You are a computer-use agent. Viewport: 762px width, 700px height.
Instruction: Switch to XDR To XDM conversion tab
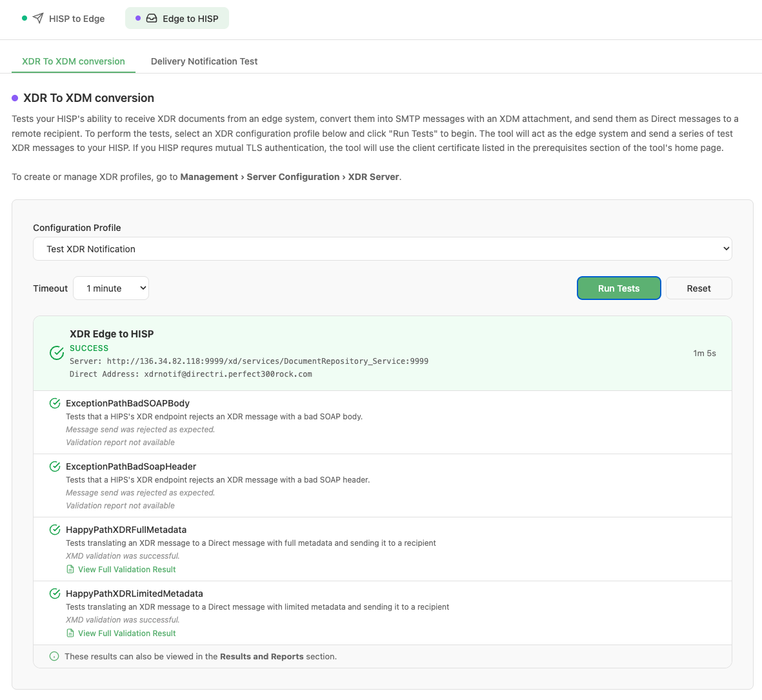pyautogui.click(x=74, y=61)
